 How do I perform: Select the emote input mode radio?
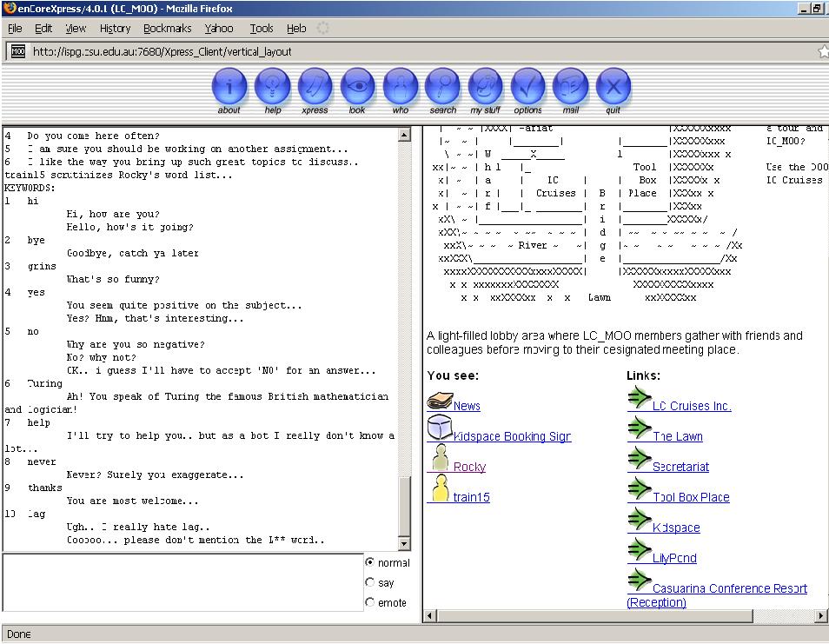tap(369, 602)
